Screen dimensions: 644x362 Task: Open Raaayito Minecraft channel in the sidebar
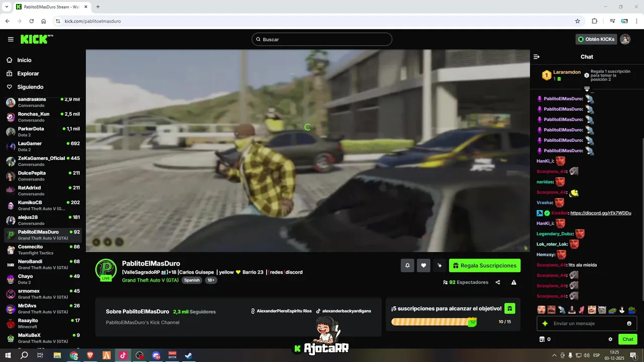point(43,323)
